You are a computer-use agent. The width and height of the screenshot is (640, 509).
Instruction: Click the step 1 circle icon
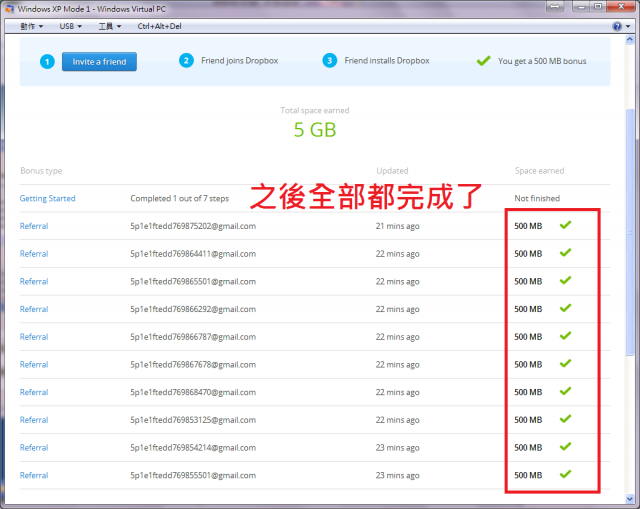[x=47, y=62]
